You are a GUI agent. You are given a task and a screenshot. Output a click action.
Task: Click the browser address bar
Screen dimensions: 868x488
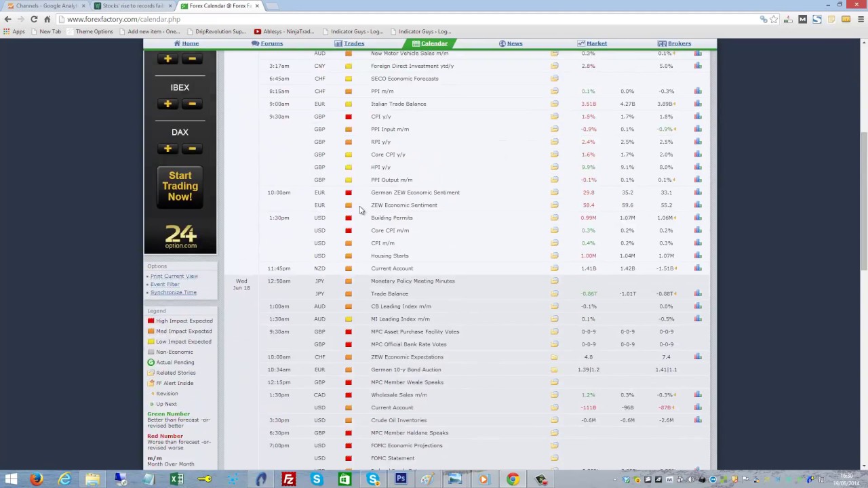(407, 19)
